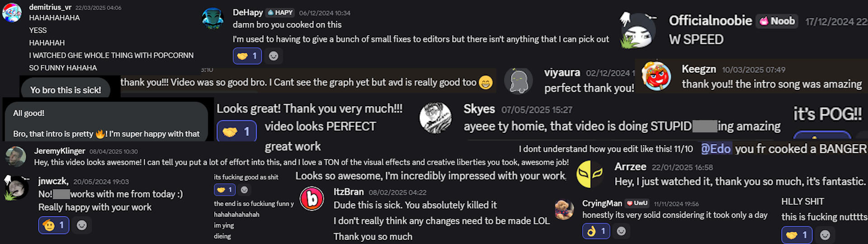
Task: Open DeHapy's profile avatar
Action: (213, 19)
